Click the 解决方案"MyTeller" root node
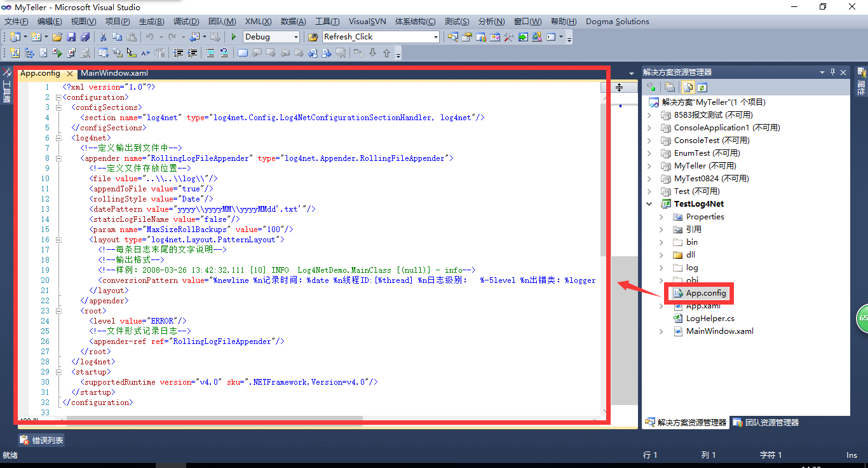 point(707,102)
